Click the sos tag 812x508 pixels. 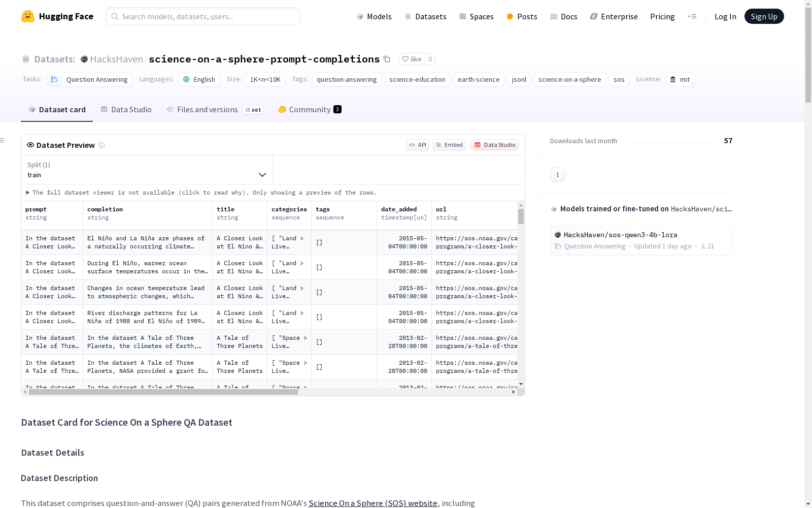[x=619, y=79]
